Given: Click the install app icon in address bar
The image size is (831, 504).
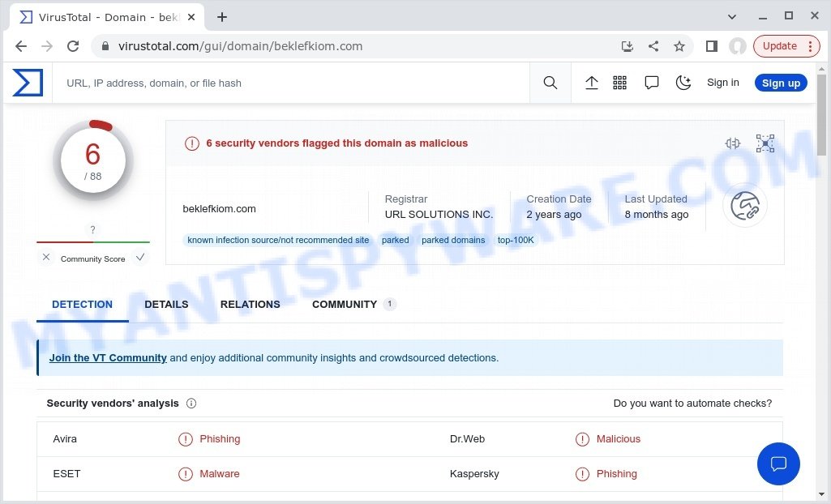Looking at the screenshot, I should tap(628, 46).
